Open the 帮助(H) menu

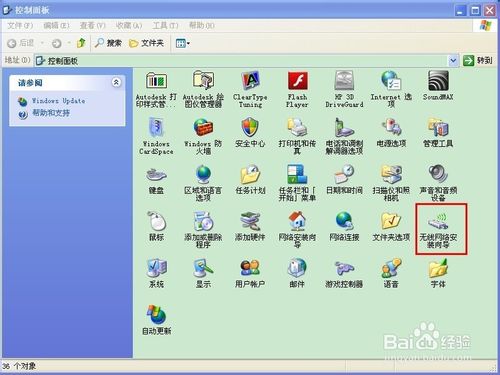201,25
